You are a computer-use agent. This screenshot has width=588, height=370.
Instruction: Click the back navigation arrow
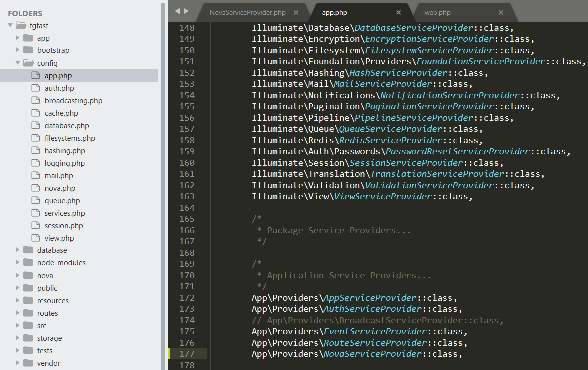(x=176, y=10)
